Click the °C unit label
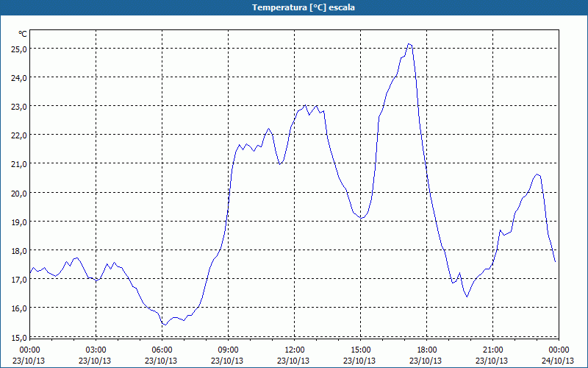Screen dimensions: 588x368 pos(23,34)
